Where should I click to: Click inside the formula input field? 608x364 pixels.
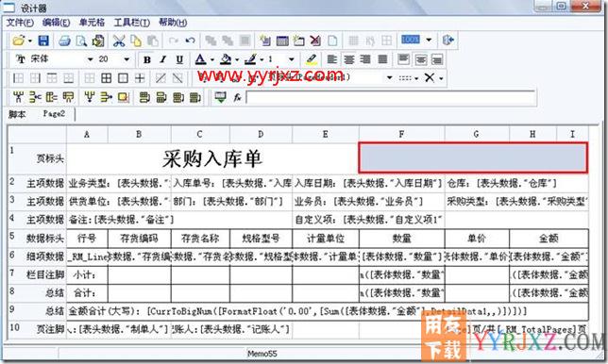(391, 97)
